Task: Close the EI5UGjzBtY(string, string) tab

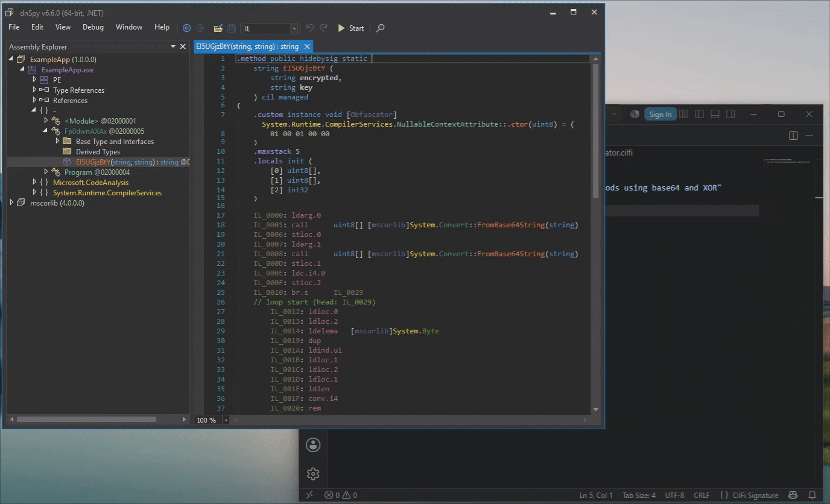Action: point(307,46)
